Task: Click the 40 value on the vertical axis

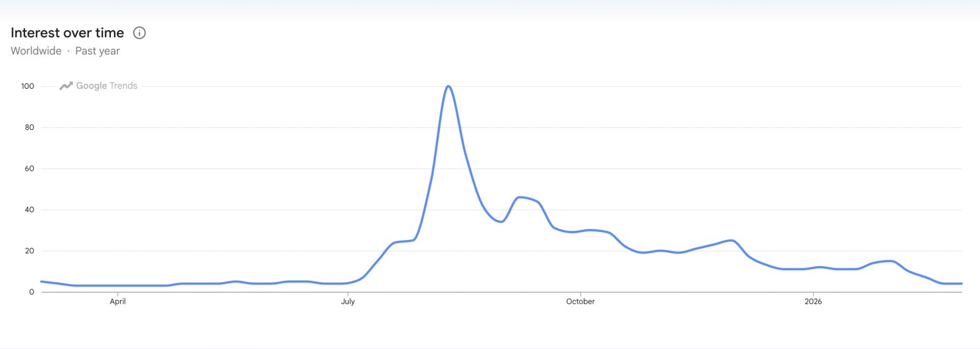Action: point(29,209)
